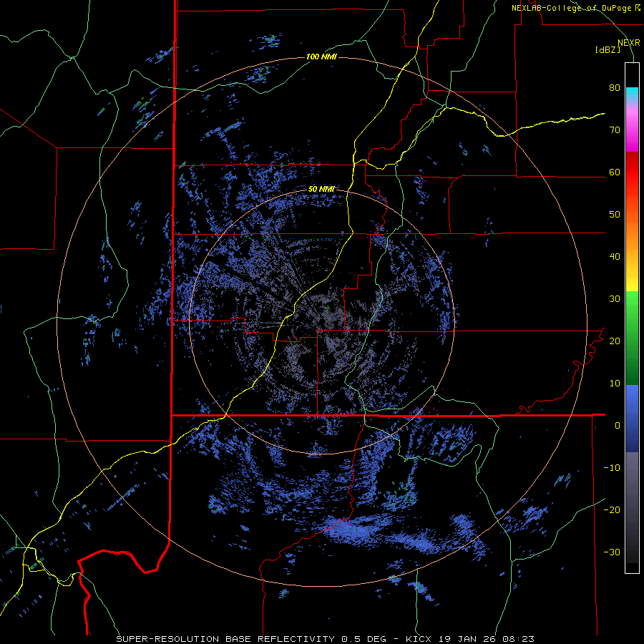Click the -20 value on dBZ scale

[x=612, y=510]
